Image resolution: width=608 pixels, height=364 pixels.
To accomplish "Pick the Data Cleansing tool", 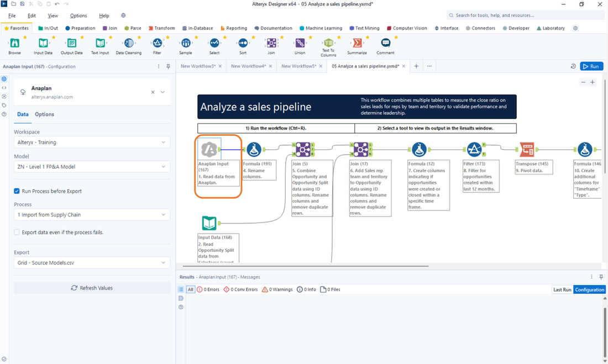I will 128,44.
